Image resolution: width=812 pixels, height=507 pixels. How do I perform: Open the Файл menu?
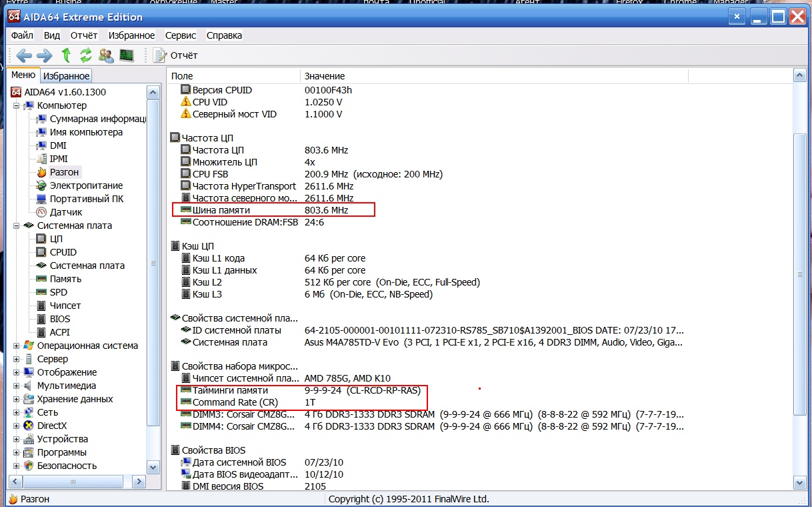[22, 35]
